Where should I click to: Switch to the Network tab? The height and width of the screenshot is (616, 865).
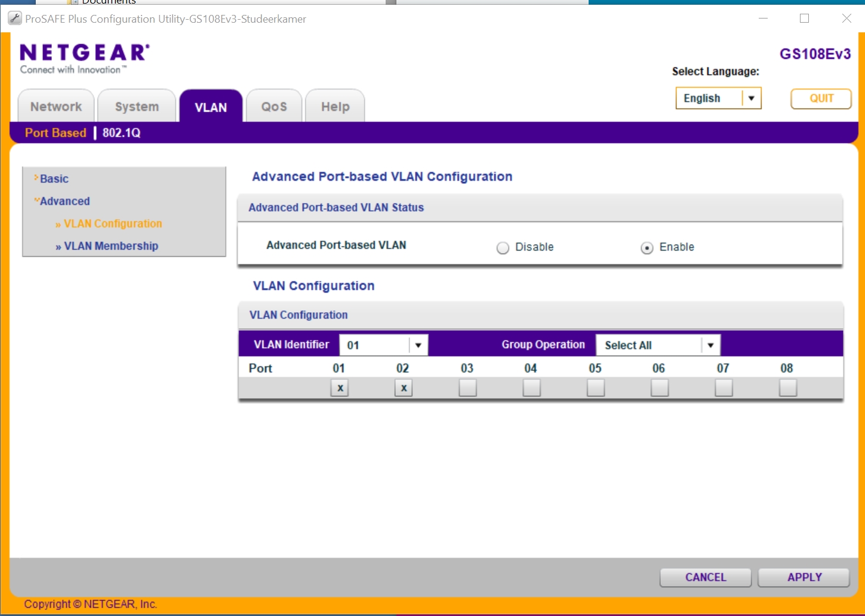[56, 107]
